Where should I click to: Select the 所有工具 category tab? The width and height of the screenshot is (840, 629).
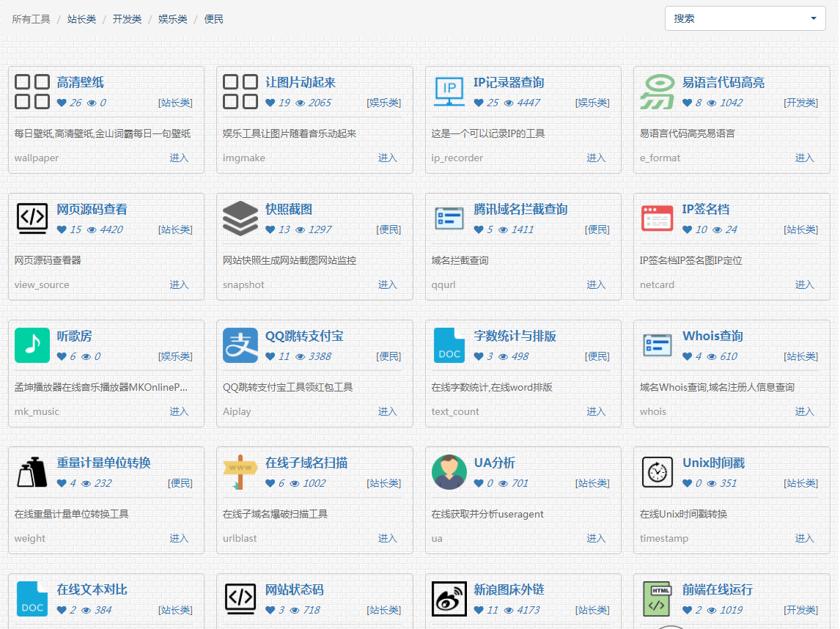click(x=31, y=19)
